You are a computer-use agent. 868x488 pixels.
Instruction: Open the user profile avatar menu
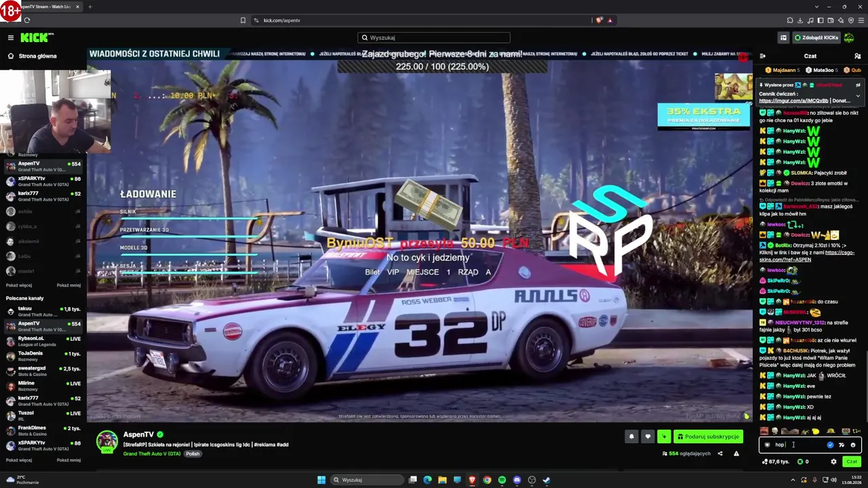click(x=849, y=38)
